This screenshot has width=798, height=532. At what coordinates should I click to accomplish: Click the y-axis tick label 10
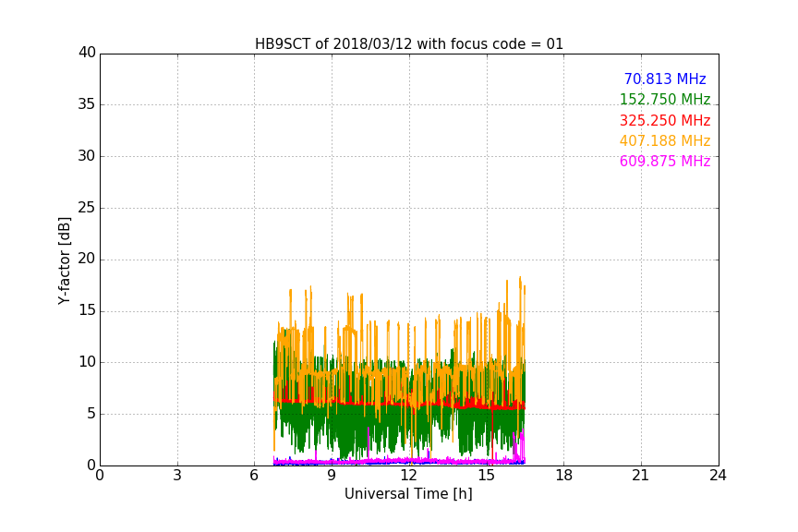[87, 362]
